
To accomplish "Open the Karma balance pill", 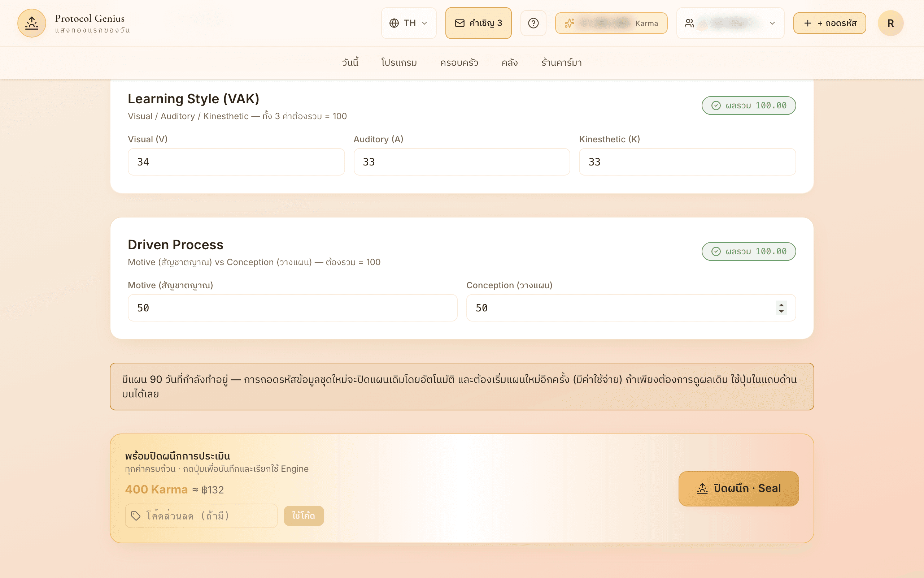I will (x=611, y=23).
